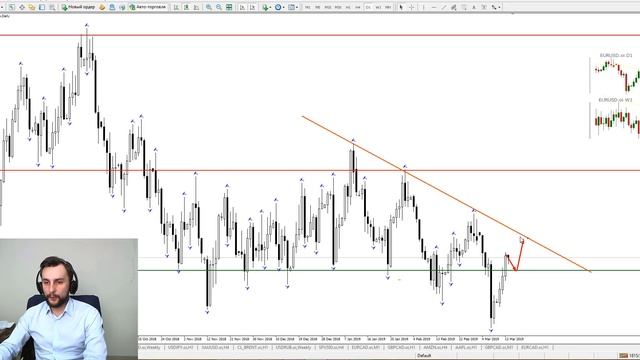640x360 pixels.
Task: Open the USDJPY chart tab
Action: coord(180,347)
